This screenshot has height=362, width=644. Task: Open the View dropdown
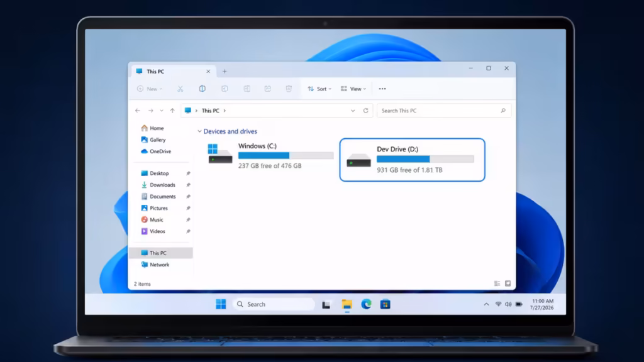(x=353, y=89)
